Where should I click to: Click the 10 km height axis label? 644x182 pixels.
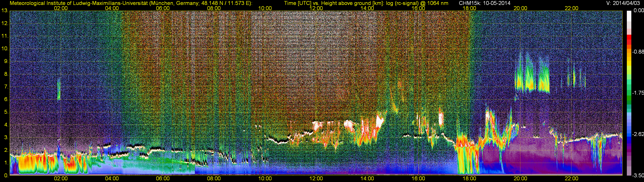(x=5, y=49)
